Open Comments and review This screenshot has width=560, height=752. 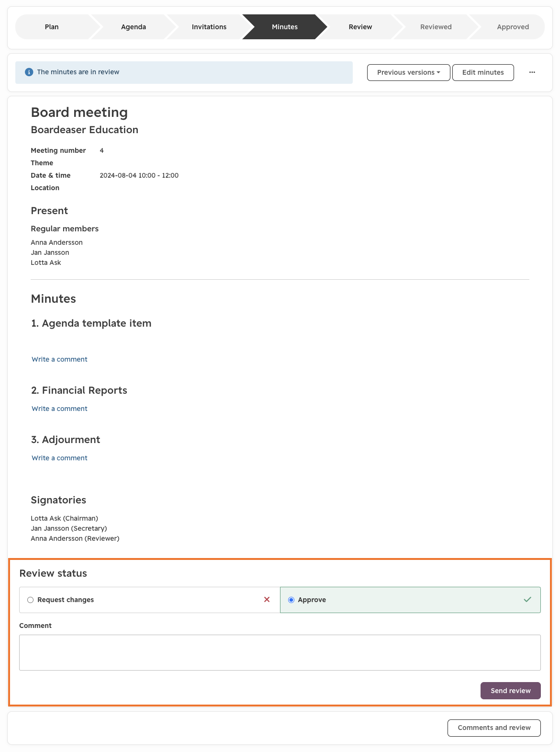click(494, 728)
